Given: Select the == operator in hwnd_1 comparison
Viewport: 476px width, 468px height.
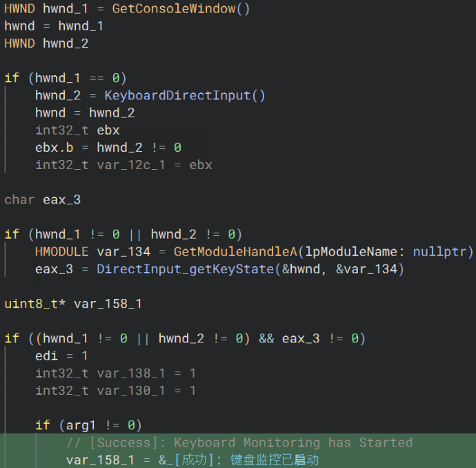Looking at the screenshot, I should 97,78.
